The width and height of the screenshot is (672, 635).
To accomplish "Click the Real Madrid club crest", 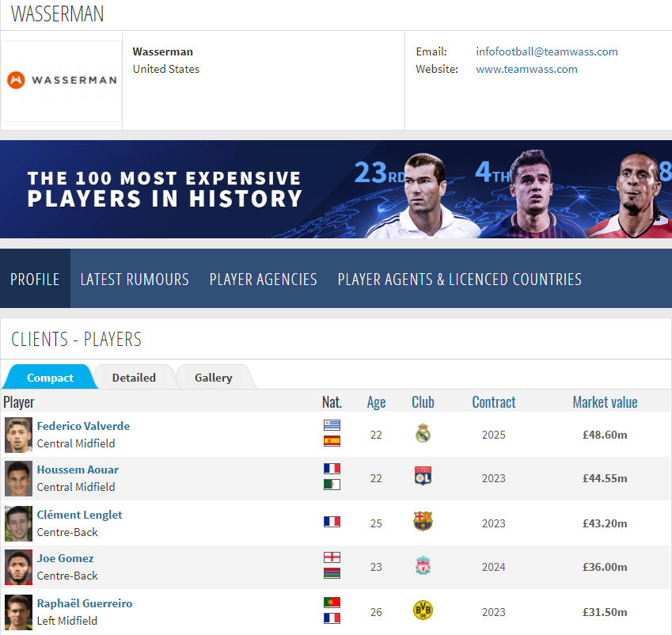I will point(423,433).
